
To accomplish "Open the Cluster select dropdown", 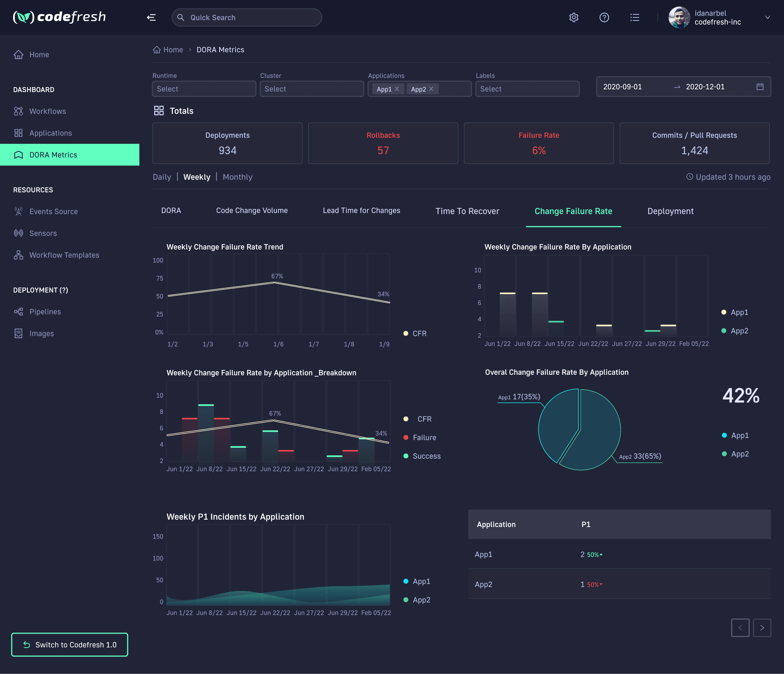I will click(311, 89).
